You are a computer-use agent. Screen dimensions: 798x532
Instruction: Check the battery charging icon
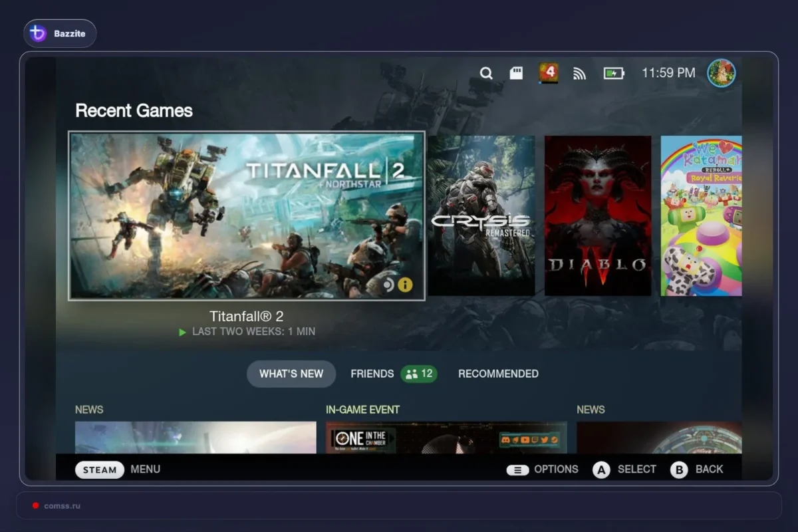point(614,73)
